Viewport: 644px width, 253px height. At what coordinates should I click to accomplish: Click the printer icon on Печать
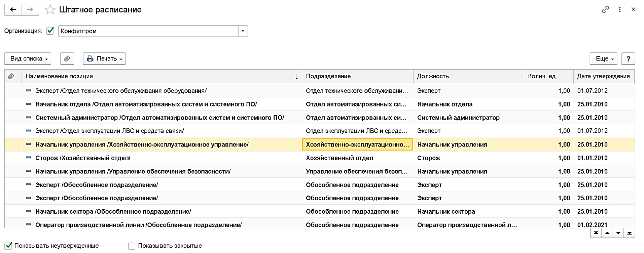[90, 59]
